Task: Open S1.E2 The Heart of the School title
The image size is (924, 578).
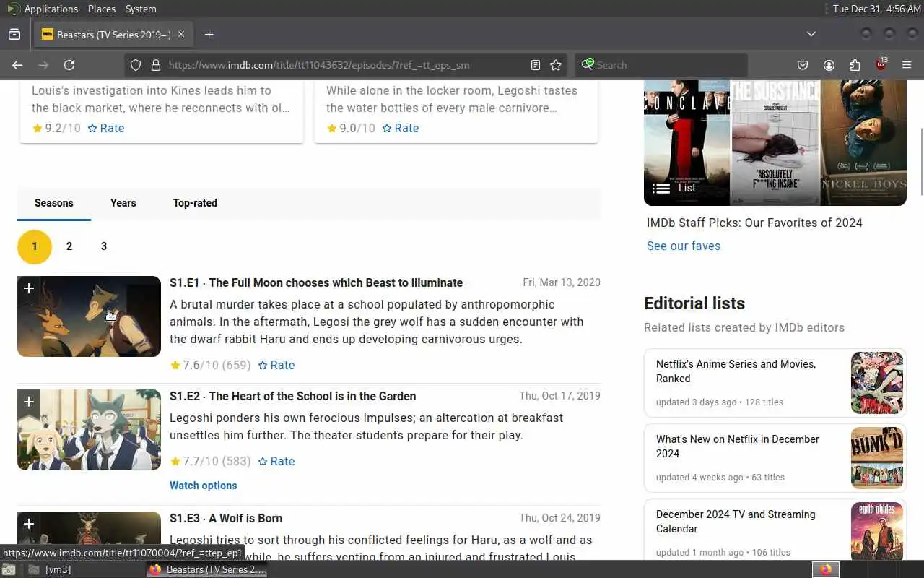Action: point(292,396)
